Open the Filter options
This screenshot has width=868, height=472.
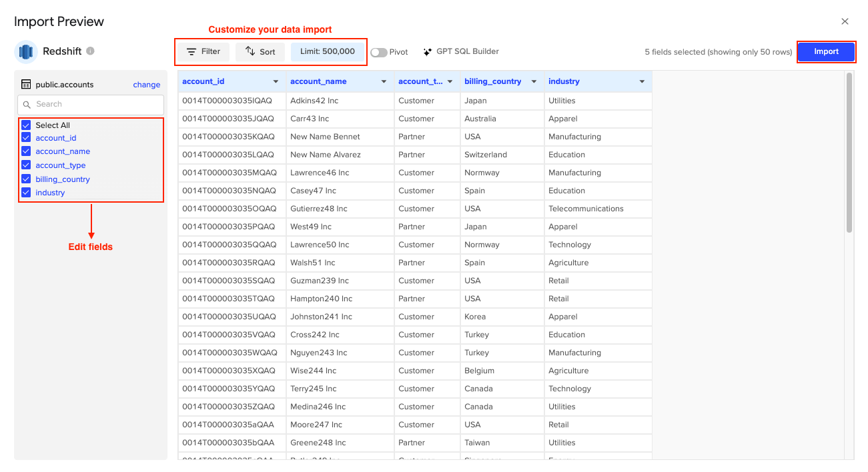tap(203, 52)
